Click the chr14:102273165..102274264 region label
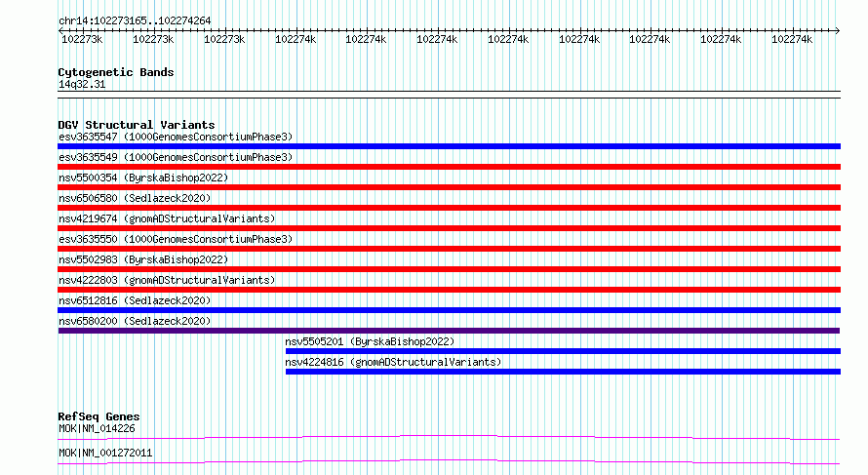 (135, 21)
